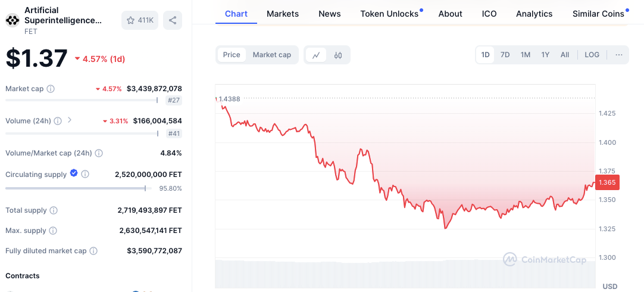644x292 pixels.
Task: Click the USD currency label on chart
Action: pyautogui.click(x=610, y=286)
